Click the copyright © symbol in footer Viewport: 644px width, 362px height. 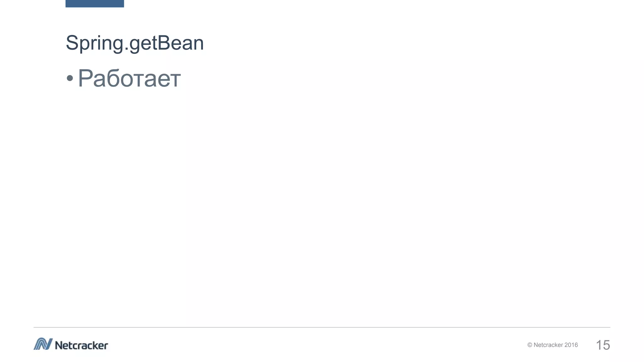coord(530,345)
